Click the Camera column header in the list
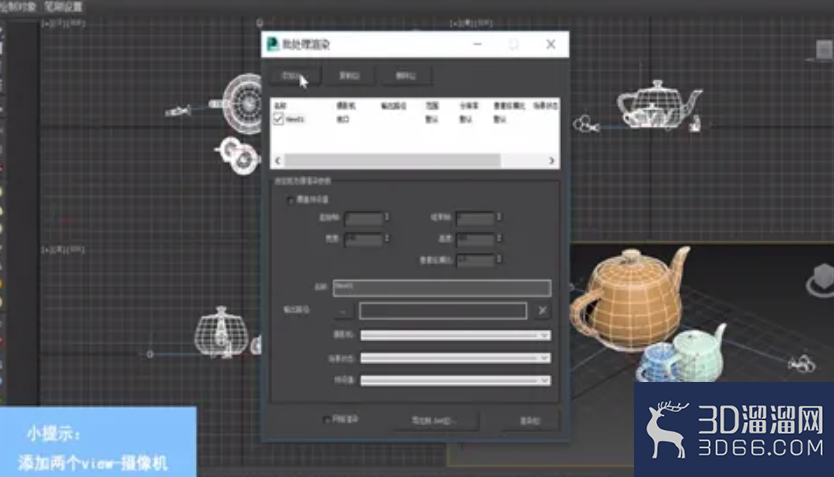 click(346, 106)
